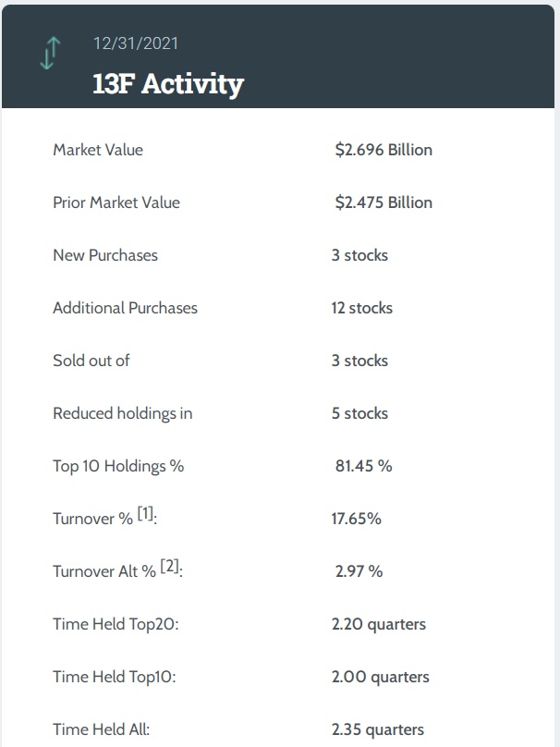The width and height of the screenshot is (560, 747).
Task: Select the Sold out of label
Action: pos(91,361)
